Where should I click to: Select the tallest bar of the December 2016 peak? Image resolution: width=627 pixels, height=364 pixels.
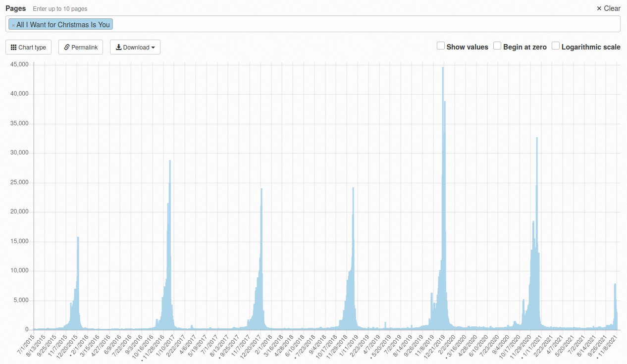(170, 245)
